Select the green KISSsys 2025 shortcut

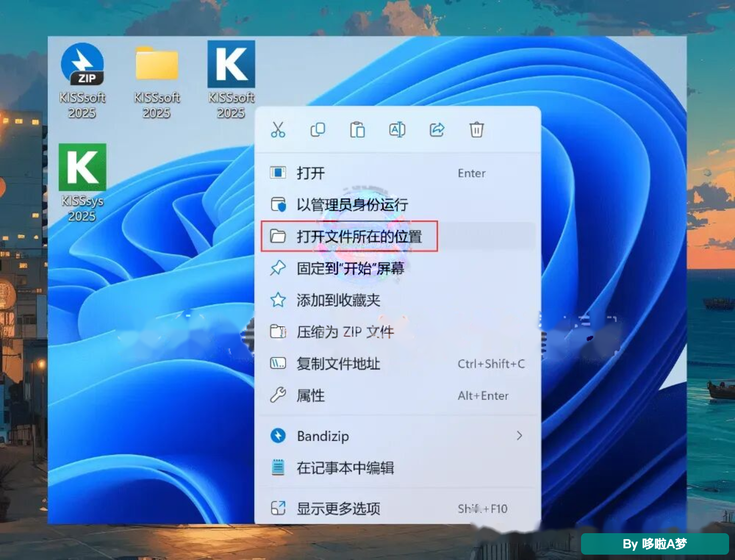coord(82,183)
